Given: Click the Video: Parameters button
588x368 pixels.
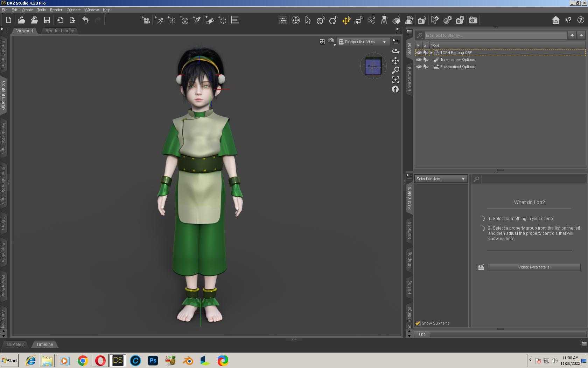Looking at the screenshot, I should click(534, 267).
